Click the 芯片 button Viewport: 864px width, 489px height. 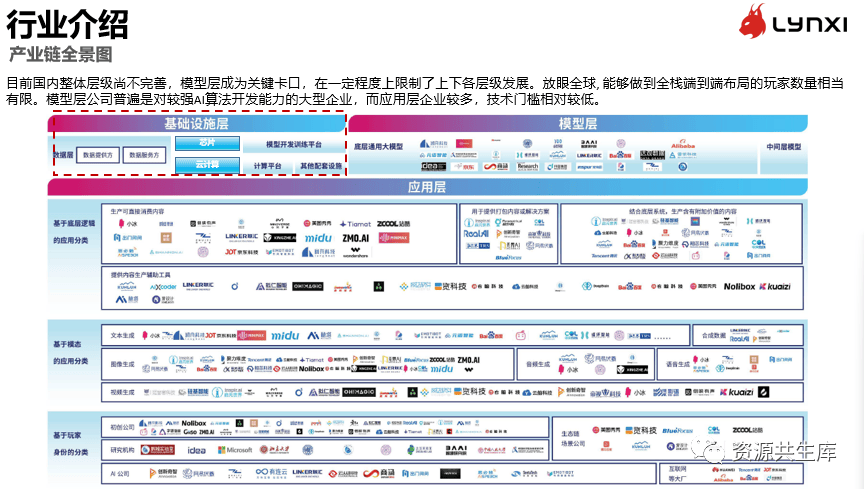click(x=207, y=143)
